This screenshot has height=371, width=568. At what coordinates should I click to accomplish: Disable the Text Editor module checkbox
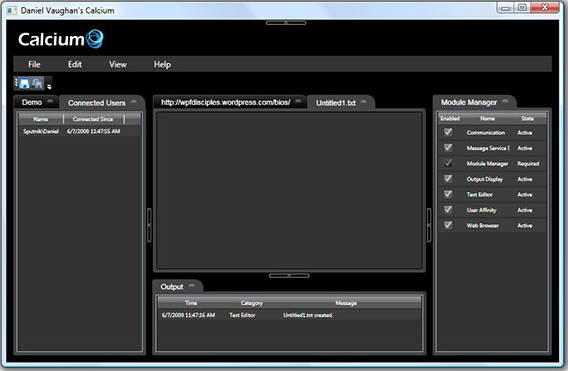(x=448, y=194)
